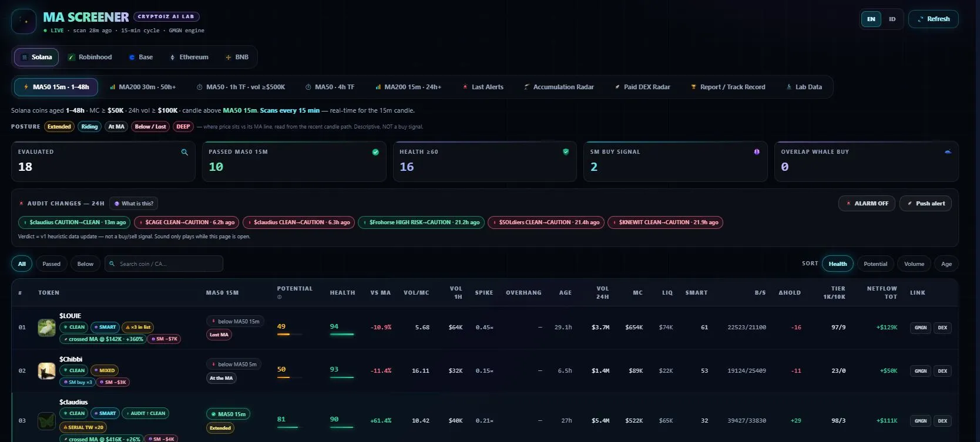The width and height of the screenshot is (980, 442).
Task: Sort the table by Age
Action: 947,264
